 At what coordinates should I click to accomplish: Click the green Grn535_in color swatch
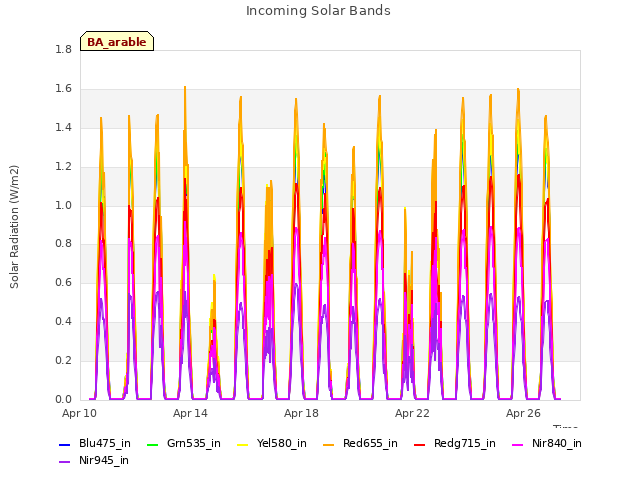(x=152, y=444)
